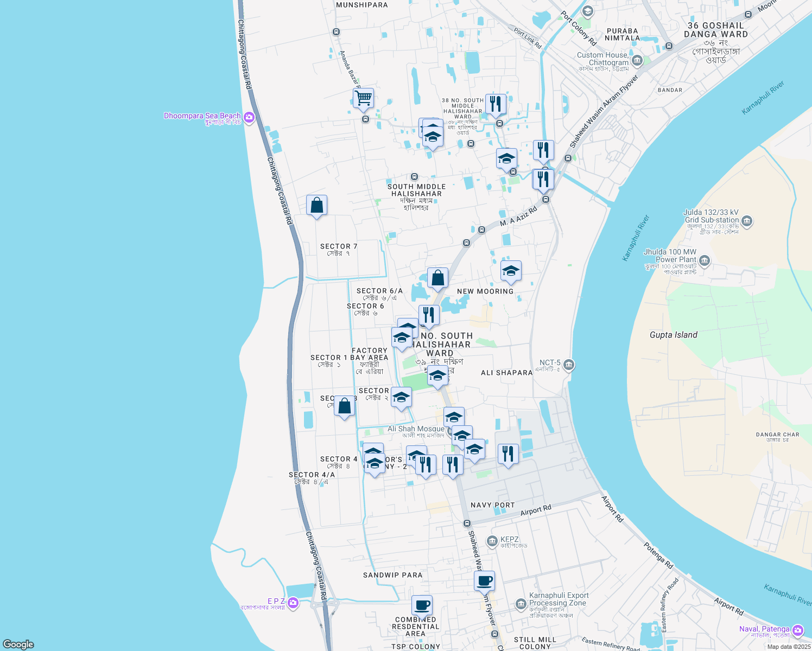Click the Custom House Chattogram marker
The height and width of the screenshot is (651, 812).
click(637, 60)
